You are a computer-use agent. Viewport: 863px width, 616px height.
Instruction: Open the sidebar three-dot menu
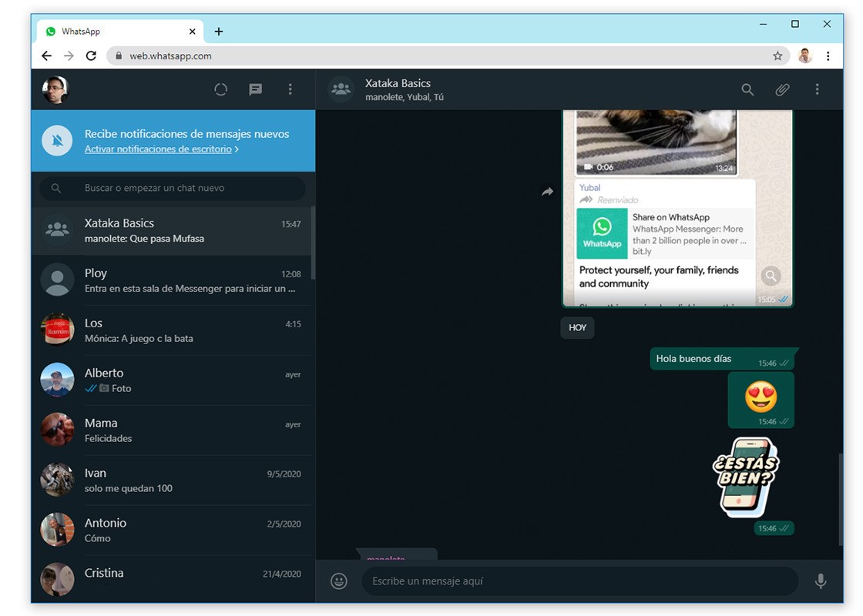pyautogui.click(x=290, y=89)
